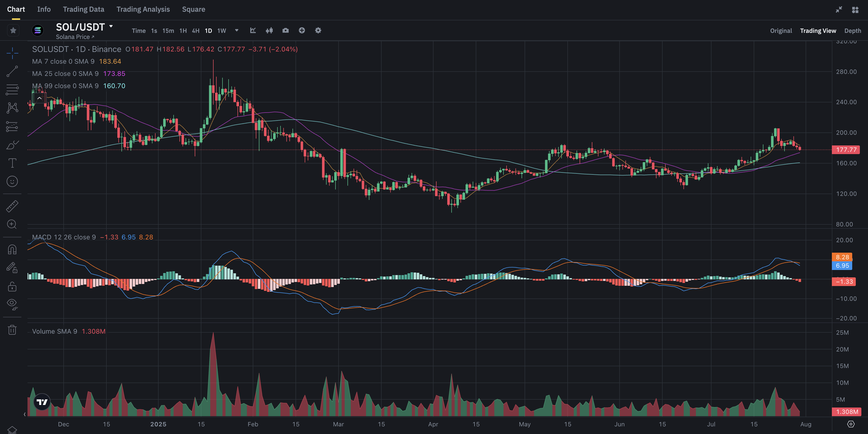
Task: Add SOL/USDT to favorites with star icon
Action: click(13, 31)
